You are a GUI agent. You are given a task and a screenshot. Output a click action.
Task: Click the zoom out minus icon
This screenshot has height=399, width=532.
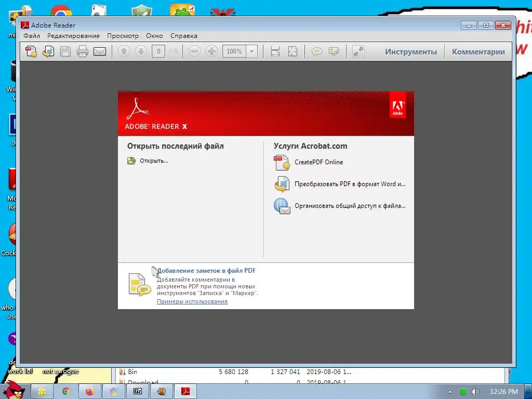coord(194,51)
